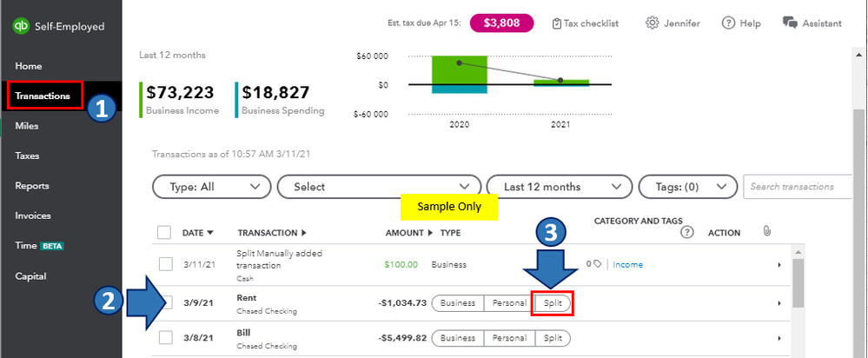This screenshot has height=358, width=868.
Task: Click the attachment paperclip column icon
Action: click(766, 231)
